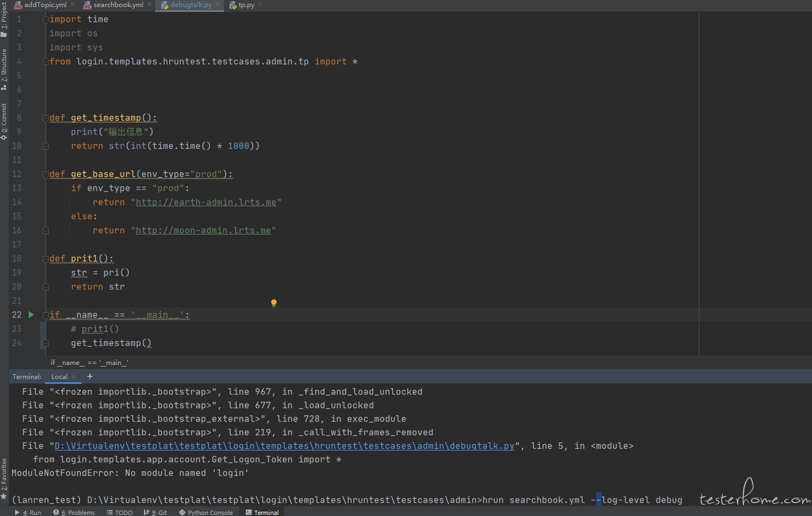Click the commented '# prit1()' line
The image size is (812, 516).
pyautogui.click(x=95, y=329)
